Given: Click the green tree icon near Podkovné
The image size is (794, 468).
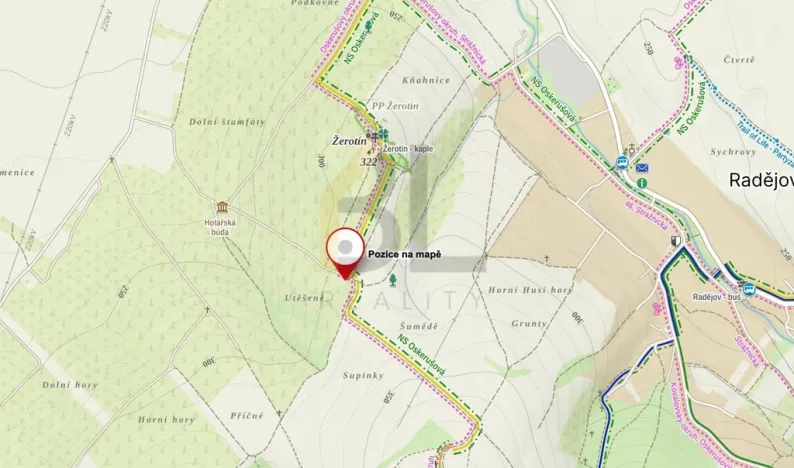Looking at the screenshot, I should [369, 26].
